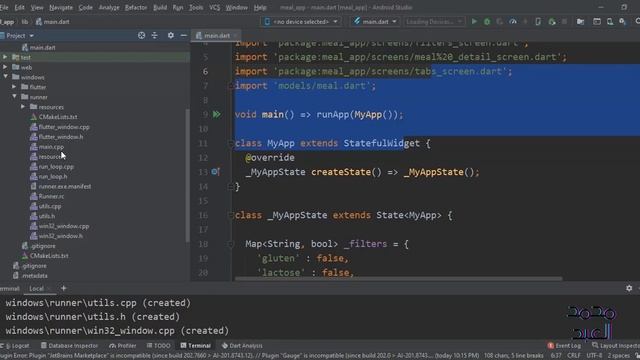Click the CRLF line separator in status bar

tap(573, 356)
